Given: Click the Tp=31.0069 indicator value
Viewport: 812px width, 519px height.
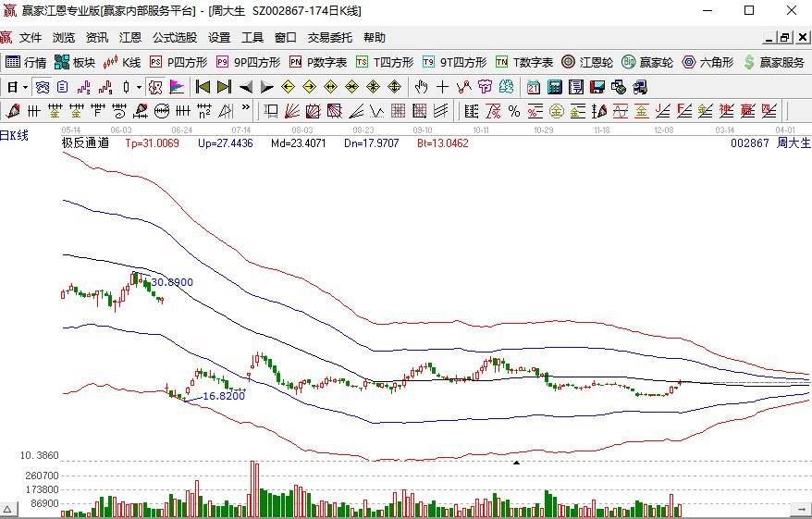Looking at the screenshot, I should point(152,143).
